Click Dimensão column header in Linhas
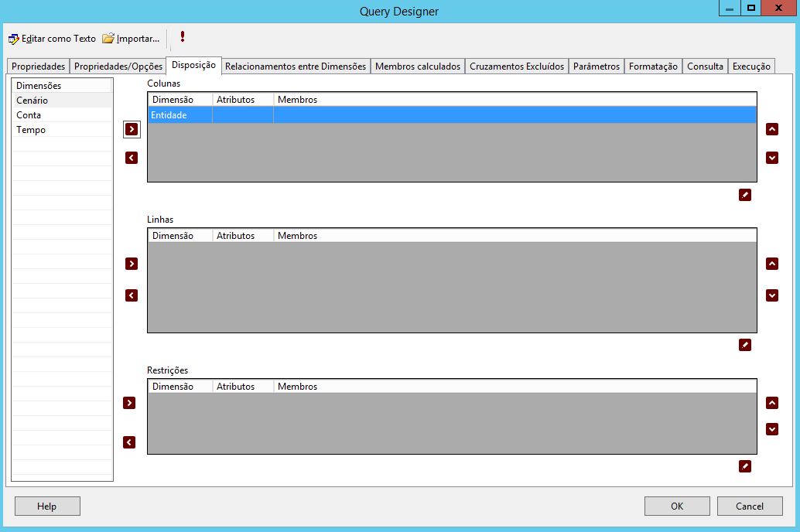800x532 pixels. [x=180, y=236]
